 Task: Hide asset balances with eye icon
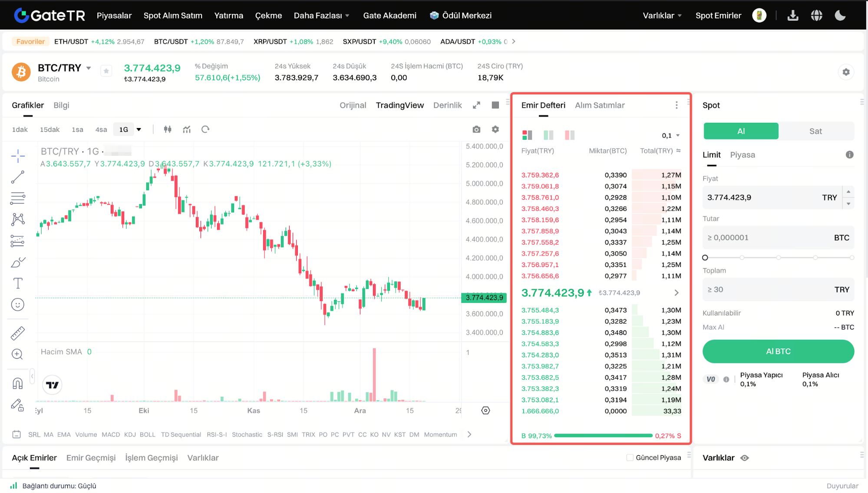coord(745,458)
